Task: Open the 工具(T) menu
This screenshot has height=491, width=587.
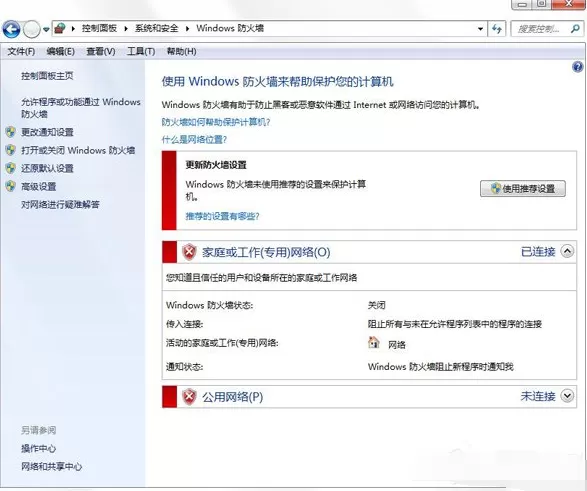Action: click(x=141, y=52)
